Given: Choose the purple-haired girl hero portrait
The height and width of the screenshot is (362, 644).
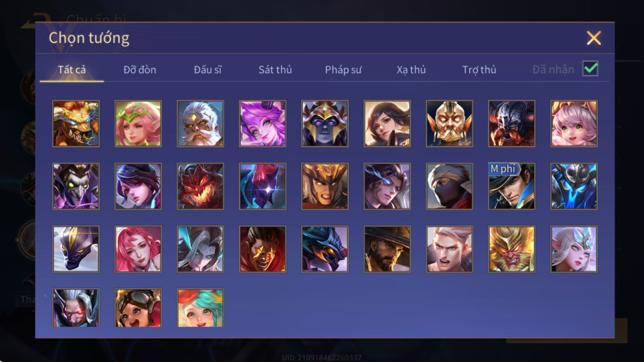Looking at the screenshot, I should [x=262, y=123].
